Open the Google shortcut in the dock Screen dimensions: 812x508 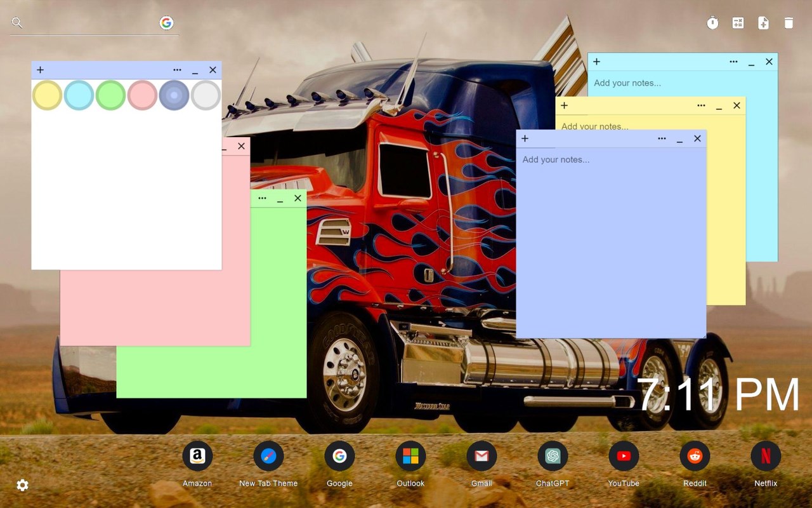coord(339,456)
